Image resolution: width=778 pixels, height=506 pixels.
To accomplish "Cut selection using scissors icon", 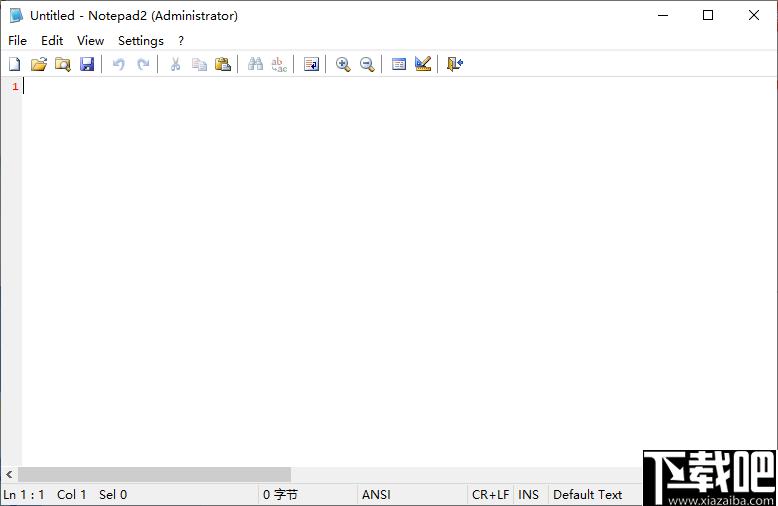I will tap(175, 64).
